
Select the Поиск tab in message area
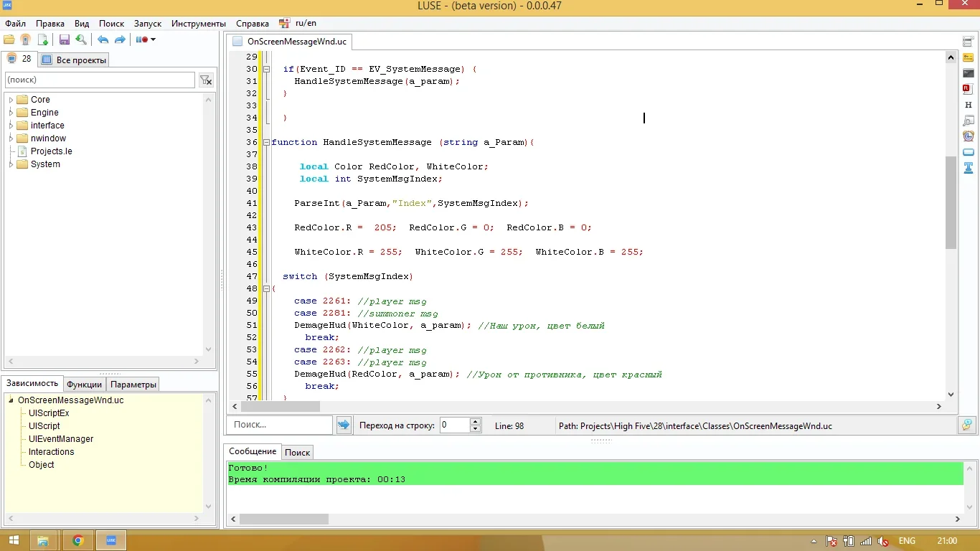pyautogui.click(x=297, y=452)
